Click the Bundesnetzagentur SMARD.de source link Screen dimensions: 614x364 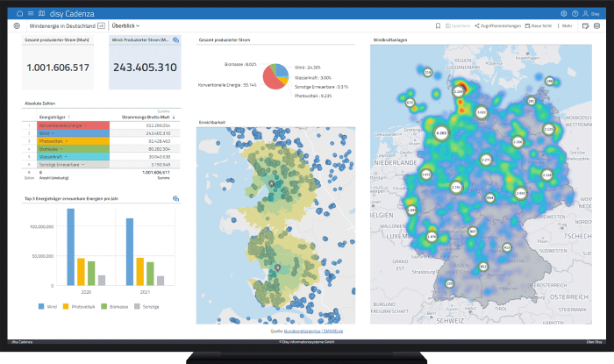(313, 332)
